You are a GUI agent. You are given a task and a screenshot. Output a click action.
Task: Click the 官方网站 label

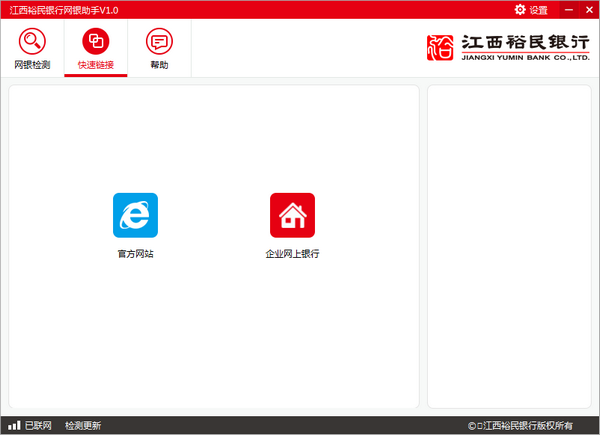[x=135, y=254]
